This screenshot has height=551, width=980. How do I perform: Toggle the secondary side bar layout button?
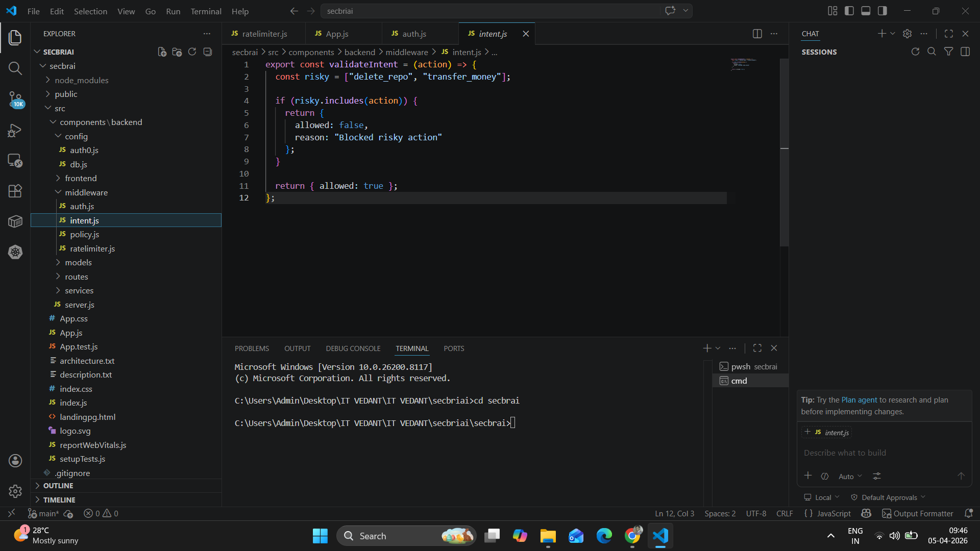[882, 11]
